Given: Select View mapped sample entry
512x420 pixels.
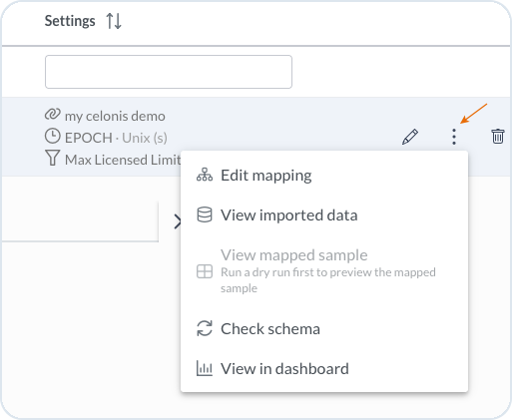Looking at the screenshot, I should pyautogui.click(x=324, y=271).
